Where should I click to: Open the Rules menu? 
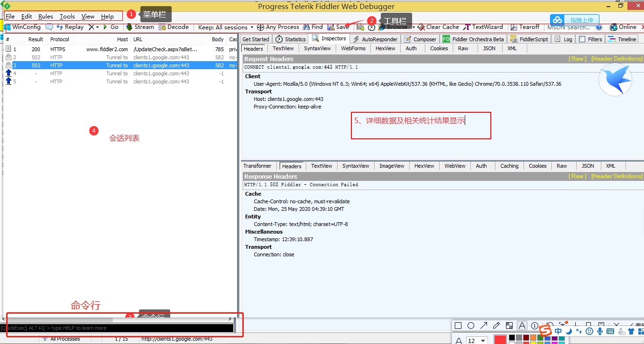pos(45,16)
